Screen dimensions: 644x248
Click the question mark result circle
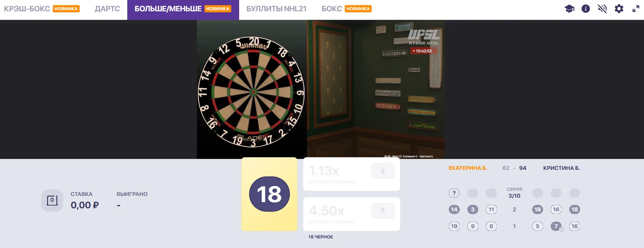click(454, 193)
